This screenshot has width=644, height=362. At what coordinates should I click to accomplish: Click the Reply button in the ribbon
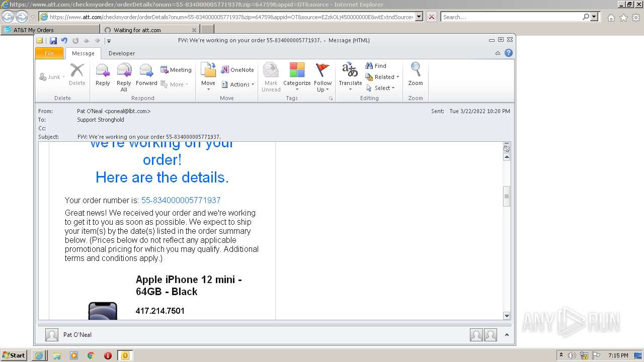pos(103,75)
